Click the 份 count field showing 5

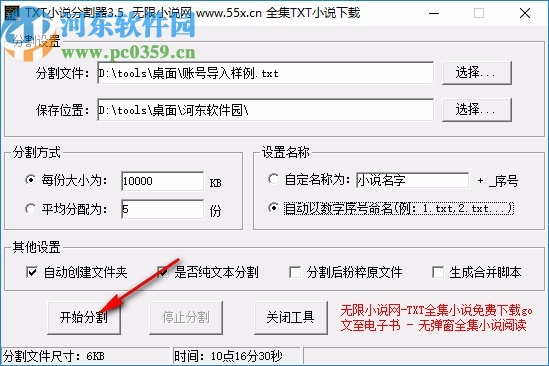162,209
